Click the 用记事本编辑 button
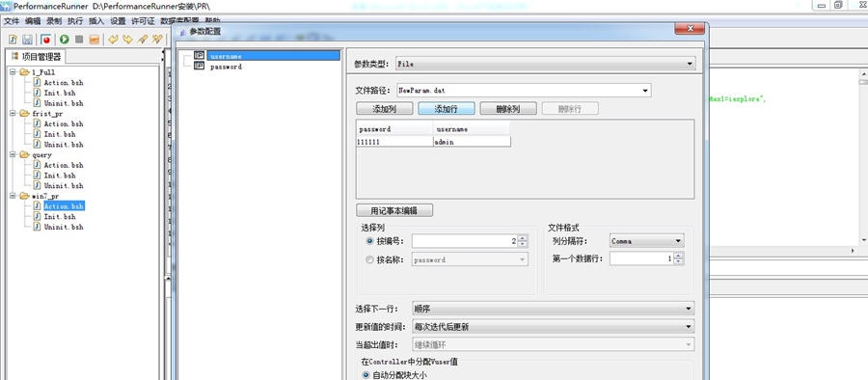868x380 pixels. (394, 210)
